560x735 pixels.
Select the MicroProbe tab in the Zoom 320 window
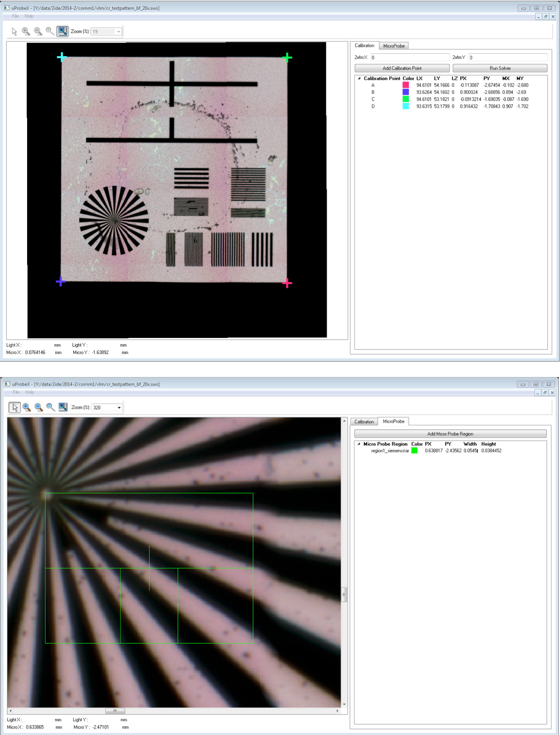point(394,421)
